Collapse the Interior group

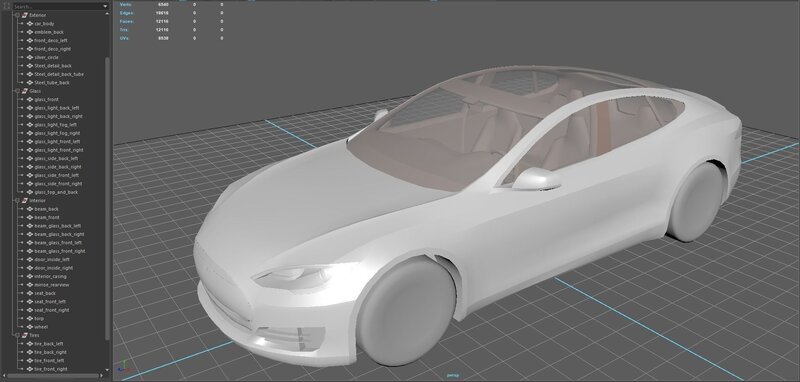click(17, 200)
